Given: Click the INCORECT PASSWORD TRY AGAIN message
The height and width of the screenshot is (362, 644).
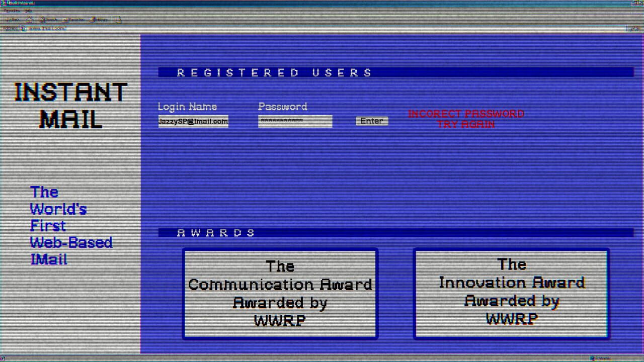Looking at the screenshot, I should click(x=466, y=119).
